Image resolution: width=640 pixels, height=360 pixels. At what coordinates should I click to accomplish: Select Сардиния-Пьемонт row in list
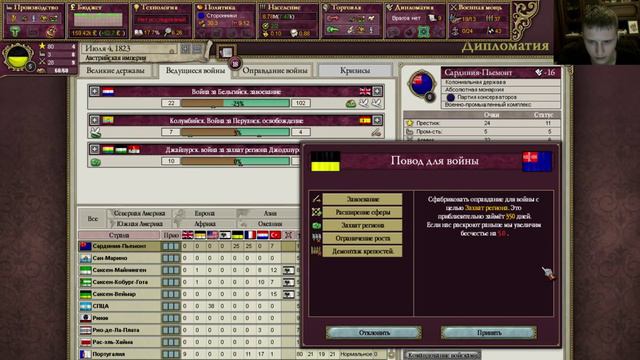coord(189,246)
